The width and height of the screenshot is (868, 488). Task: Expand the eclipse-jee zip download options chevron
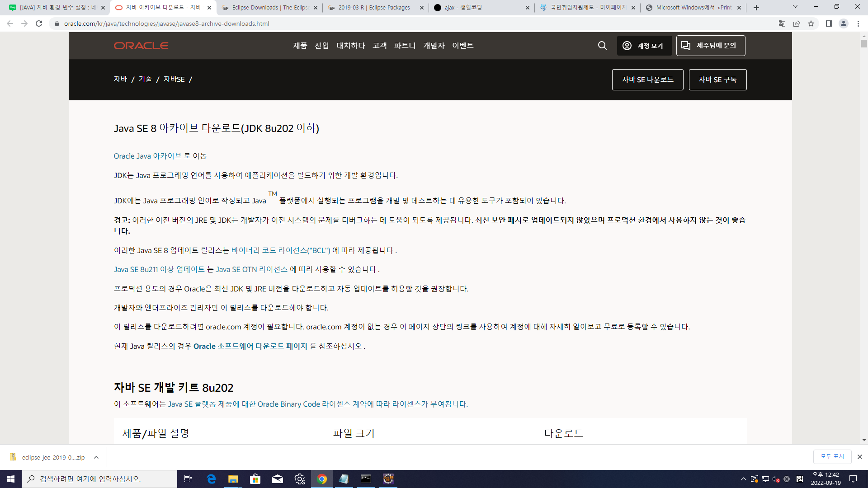96,457
